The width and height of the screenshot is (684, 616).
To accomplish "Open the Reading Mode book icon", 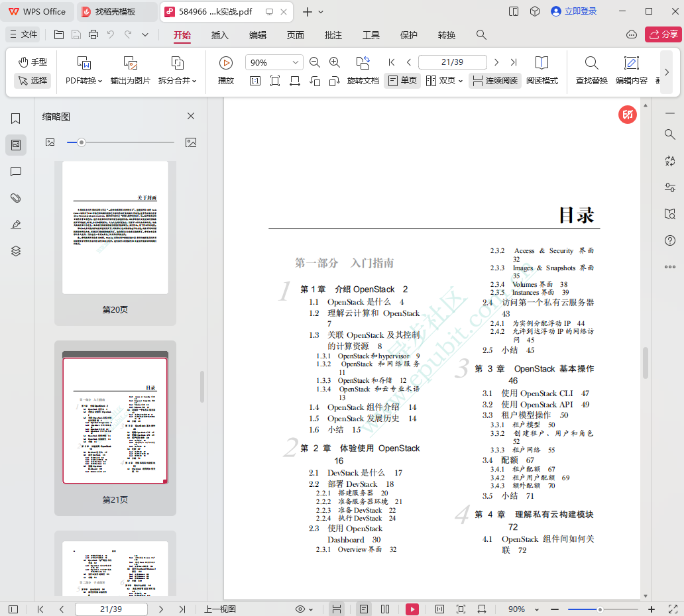I will click(541, 63).
